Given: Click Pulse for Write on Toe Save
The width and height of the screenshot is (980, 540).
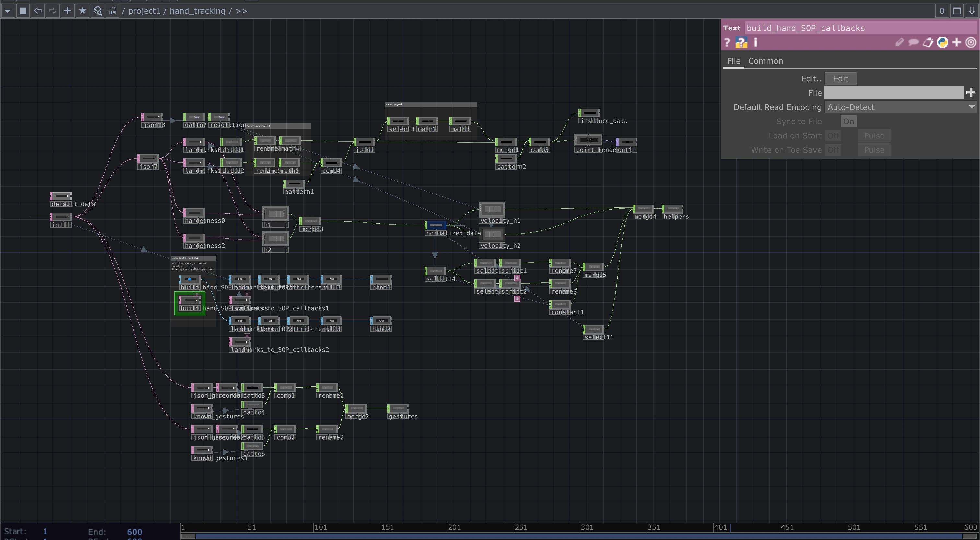Looking at the screenshot, I should click(874, 150).
